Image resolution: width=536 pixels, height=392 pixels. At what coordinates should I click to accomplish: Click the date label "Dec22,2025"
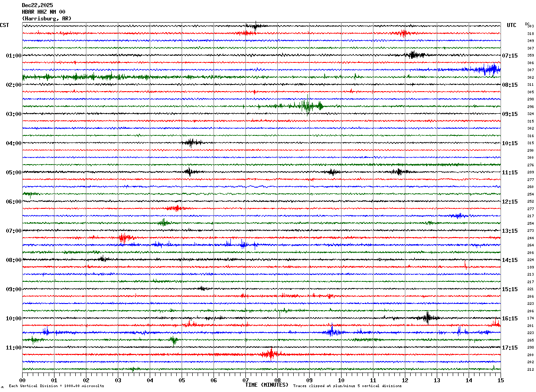(x=37, y=5)
